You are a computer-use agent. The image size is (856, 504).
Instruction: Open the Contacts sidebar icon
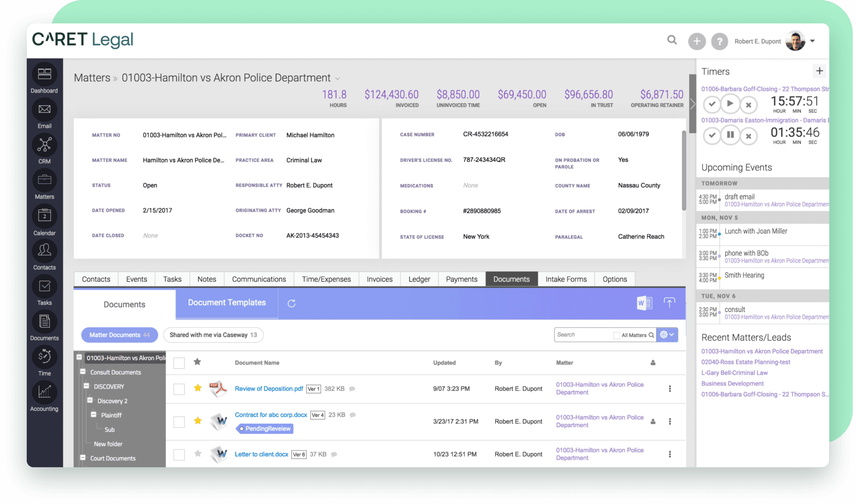44,251
